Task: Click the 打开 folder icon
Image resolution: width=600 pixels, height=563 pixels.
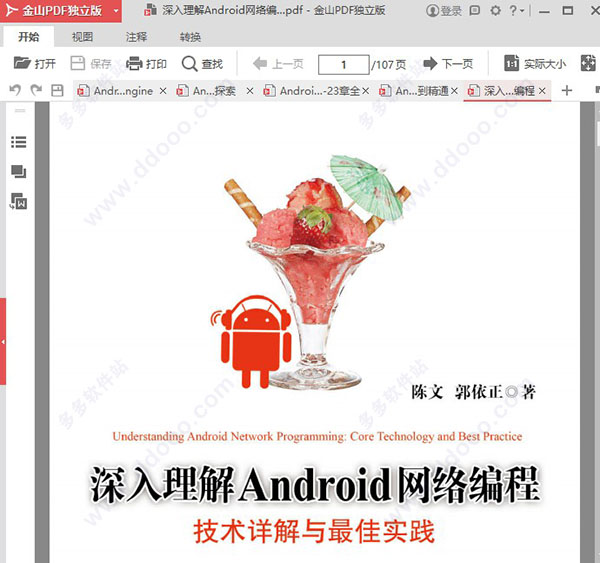Action: (x=22, y=63)
